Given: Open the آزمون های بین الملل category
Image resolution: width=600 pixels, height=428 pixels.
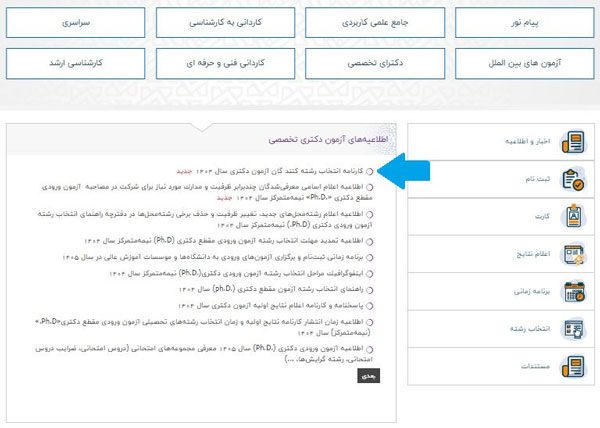Looking at the screenshot, I should [x=525, y=63].
